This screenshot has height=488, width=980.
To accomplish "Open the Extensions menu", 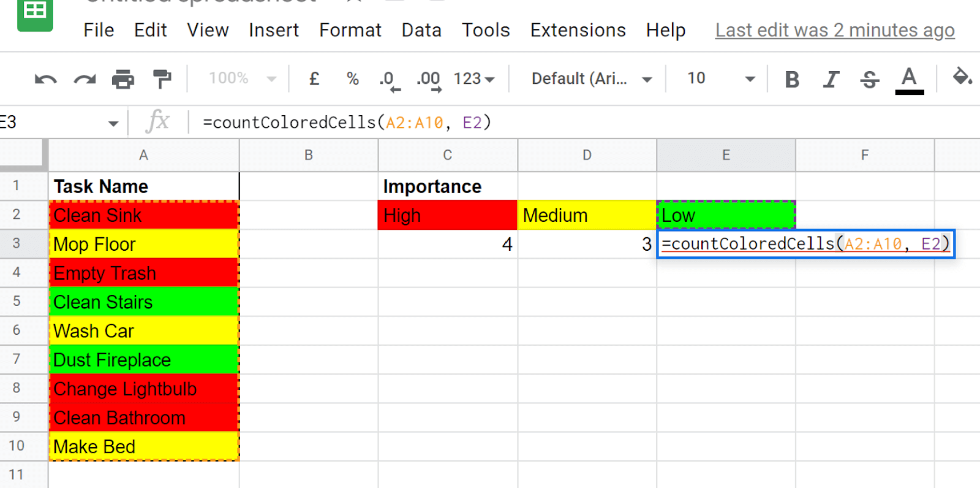I will pyautogui.click(x=578, y=30).
